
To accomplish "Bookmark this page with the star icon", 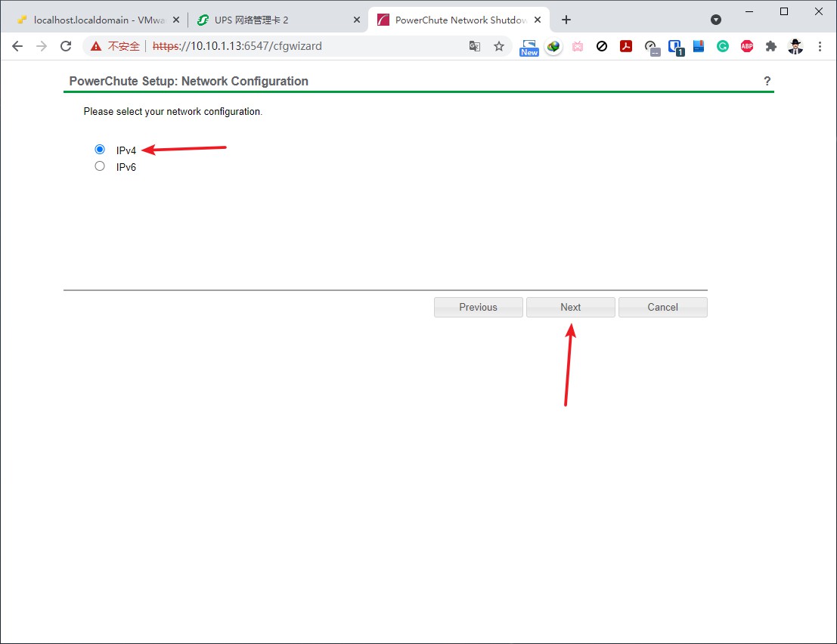I will click(499, 47).
